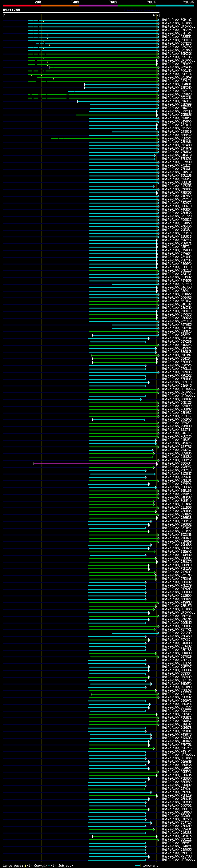
Task: Open hit UniRef100_Q7VPP1
Action: click(x=177, y=484)
